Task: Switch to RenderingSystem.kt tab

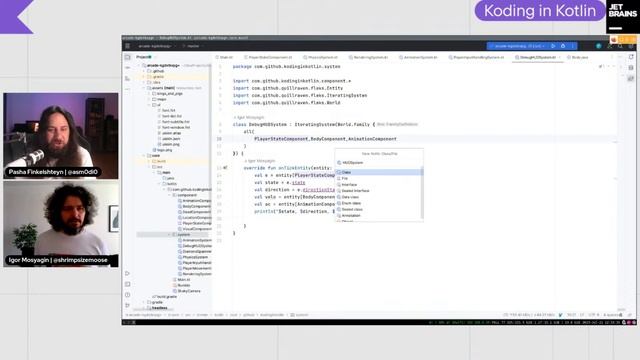Action: tap(369, 58)
